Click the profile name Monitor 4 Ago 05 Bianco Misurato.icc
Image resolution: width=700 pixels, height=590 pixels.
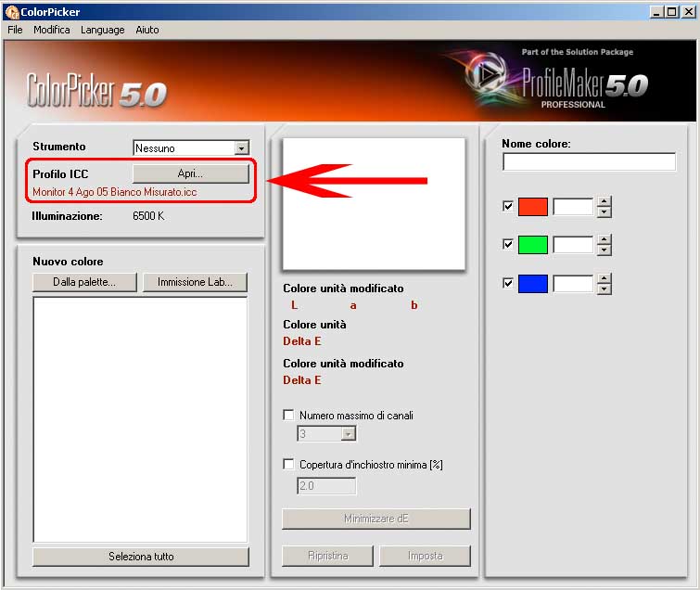[x=115, y=192]
